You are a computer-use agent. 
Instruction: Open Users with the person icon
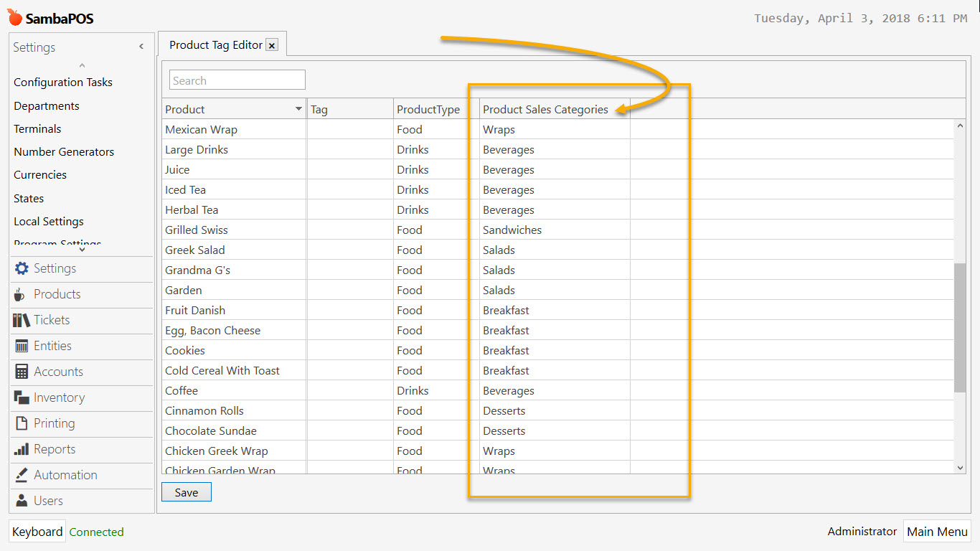pos(22,501)
